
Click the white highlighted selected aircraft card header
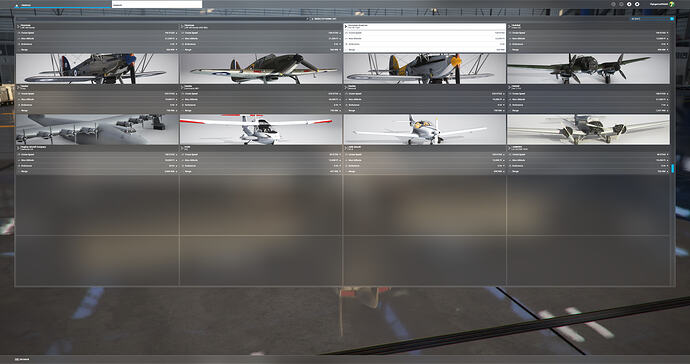[424, 26]
